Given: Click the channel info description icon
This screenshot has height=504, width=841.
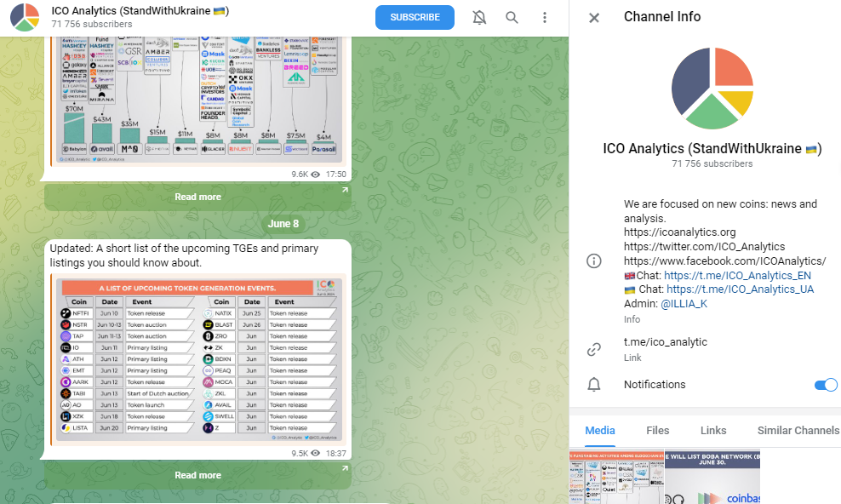Looking at the screenshot, I should pos(594,261).
